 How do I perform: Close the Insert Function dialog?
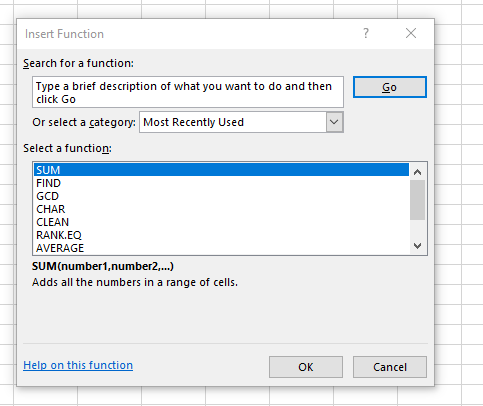click(x=411, y=33)
